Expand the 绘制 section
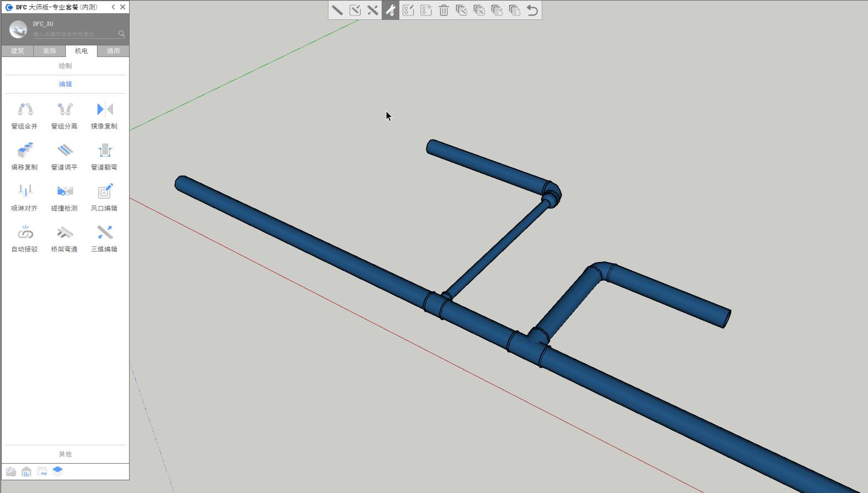868x493 pixels. point(65,66)
